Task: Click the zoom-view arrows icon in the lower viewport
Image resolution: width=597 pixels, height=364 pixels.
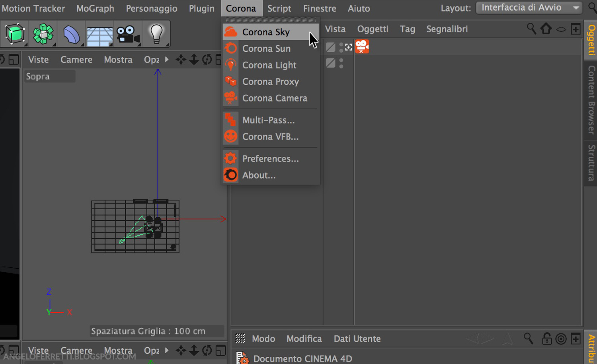Action: click(x=194, y=350)
